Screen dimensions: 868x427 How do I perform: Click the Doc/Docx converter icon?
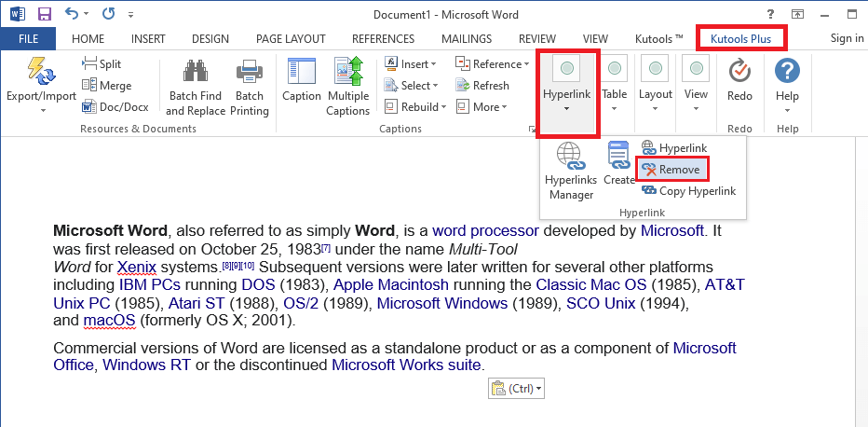pos(88,106)
